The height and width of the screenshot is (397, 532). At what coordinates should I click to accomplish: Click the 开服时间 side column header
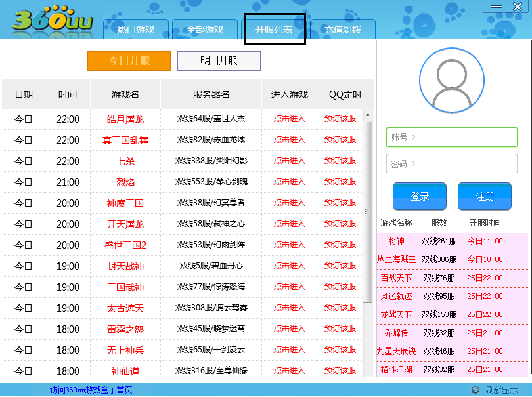[x=485, y=222]
